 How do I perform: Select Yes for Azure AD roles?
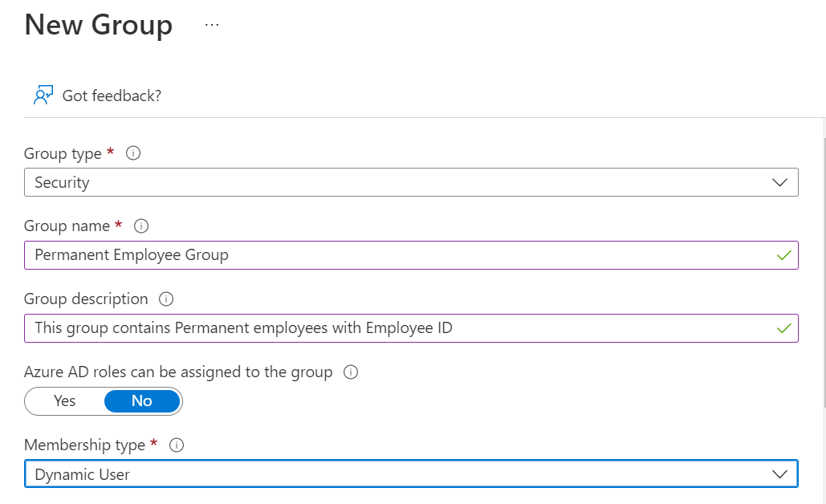(65, 401)
